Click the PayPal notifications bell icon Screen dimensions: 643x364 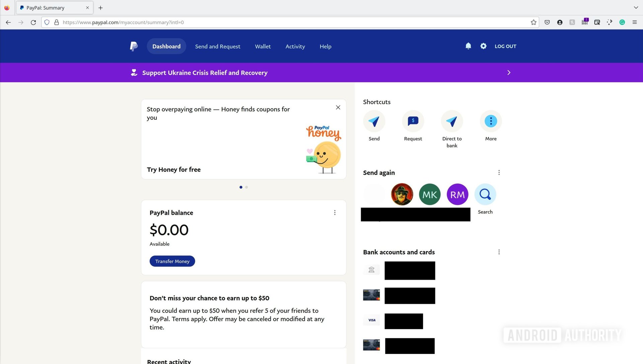click(x=468, y=46)
